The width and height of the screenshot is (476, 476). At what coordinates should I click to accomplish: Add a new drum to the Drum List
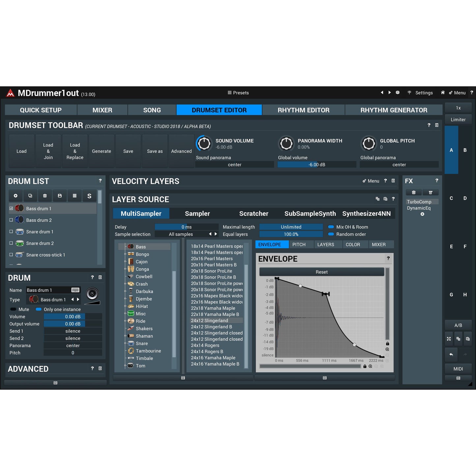[15, 195]
